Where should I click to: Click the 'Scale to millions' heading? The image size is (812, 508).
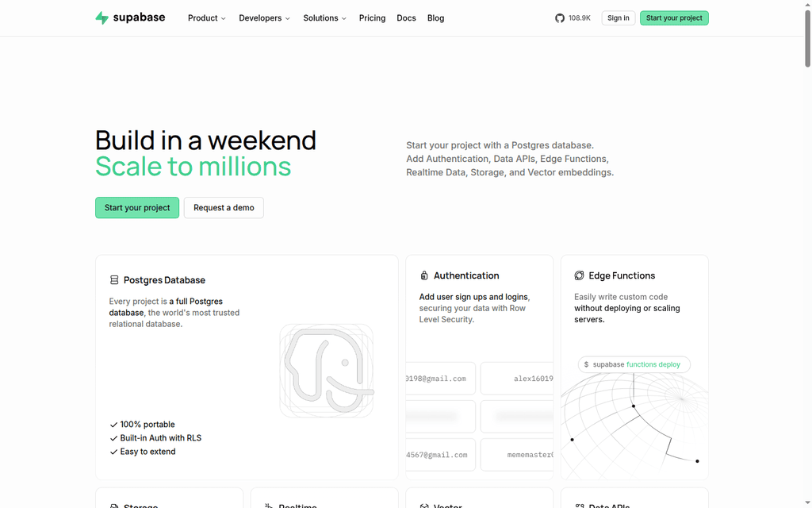pos(193,167)
